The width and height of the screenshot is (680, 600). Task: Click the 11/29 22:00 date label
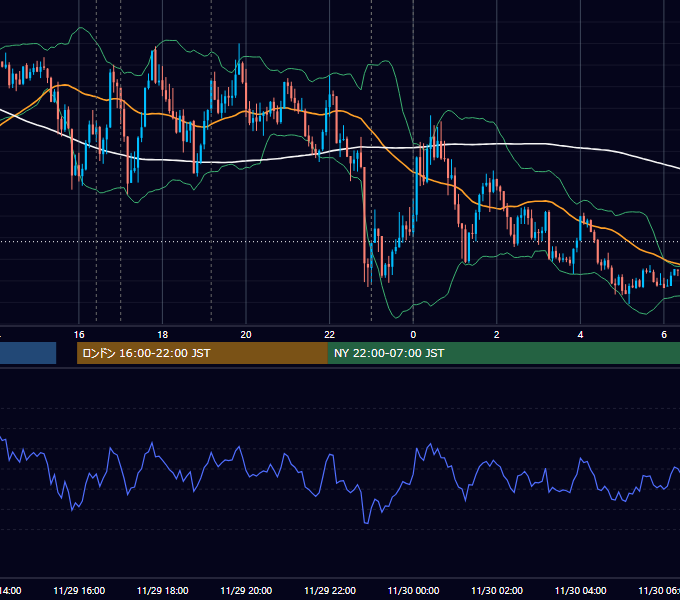(330, 591)
